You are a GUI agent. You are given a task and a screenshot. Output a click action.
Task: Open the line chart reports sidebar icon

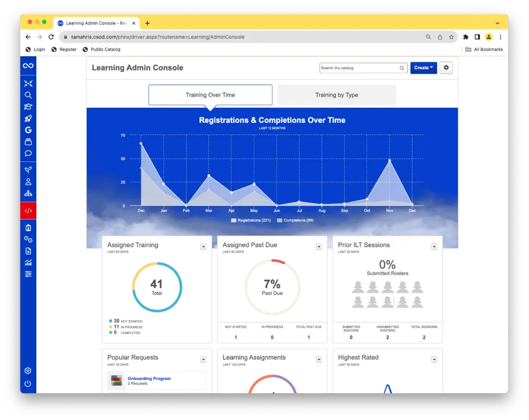[28, 262]
